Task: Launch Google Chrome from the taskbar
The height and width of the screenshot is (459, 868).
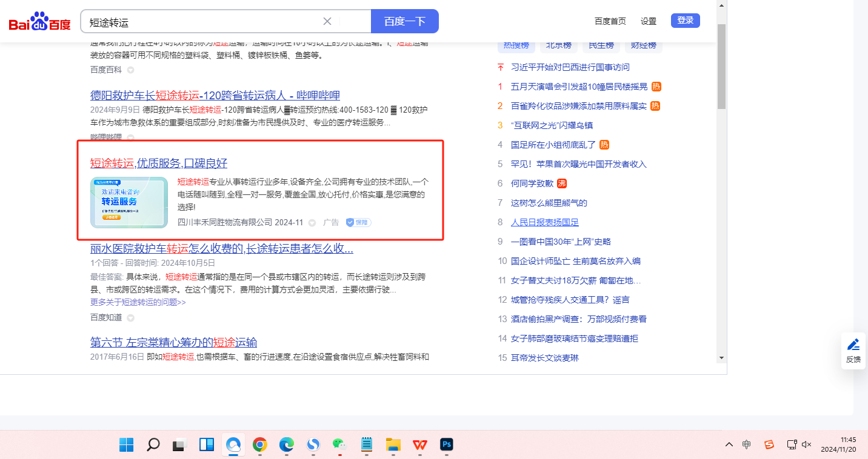Action: 260,445
